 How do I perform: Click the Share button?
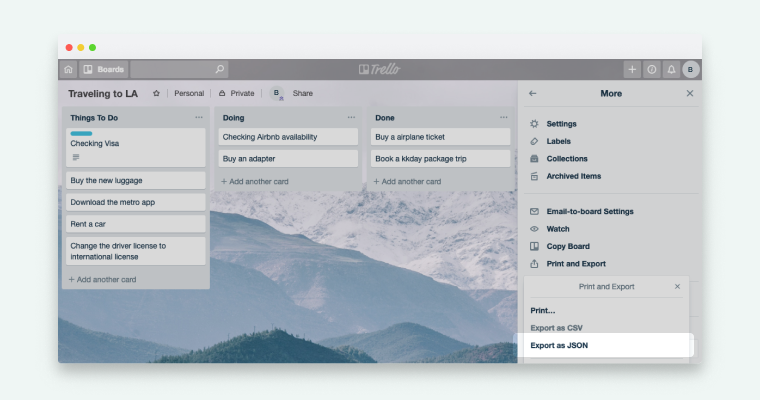(302, 93)
